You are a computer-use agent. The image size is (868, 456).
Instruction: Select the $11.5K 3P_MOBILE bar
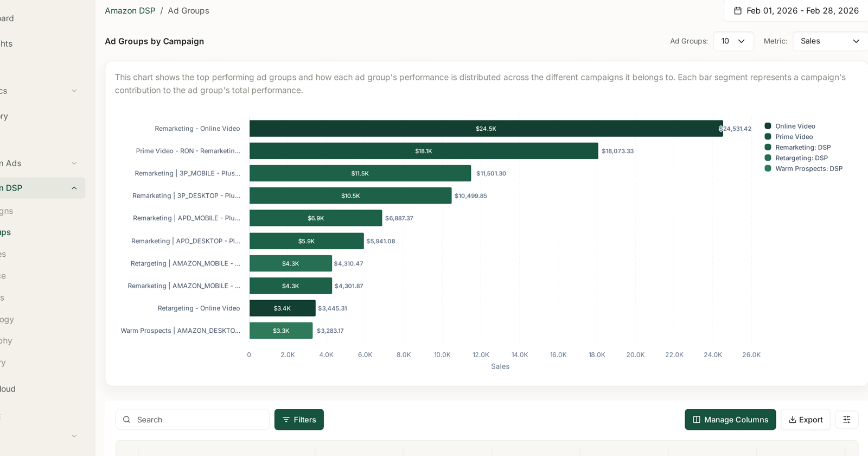(x=360, y=173)
